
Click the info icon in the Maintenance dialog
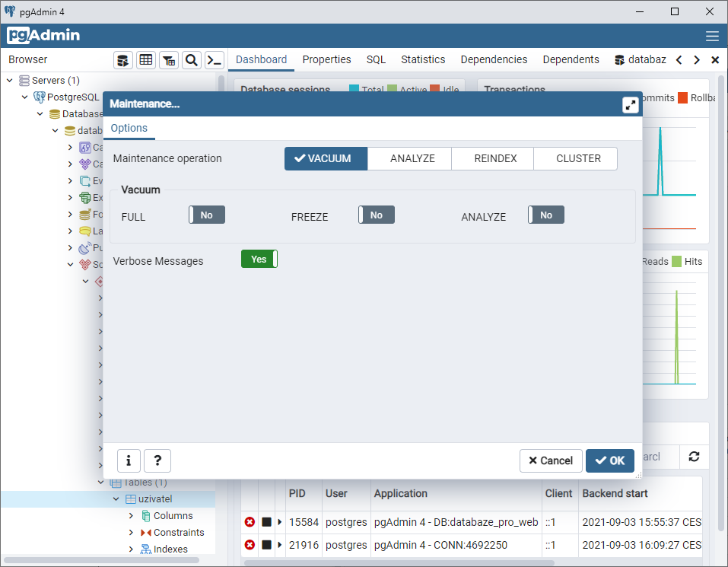point(129,460)
